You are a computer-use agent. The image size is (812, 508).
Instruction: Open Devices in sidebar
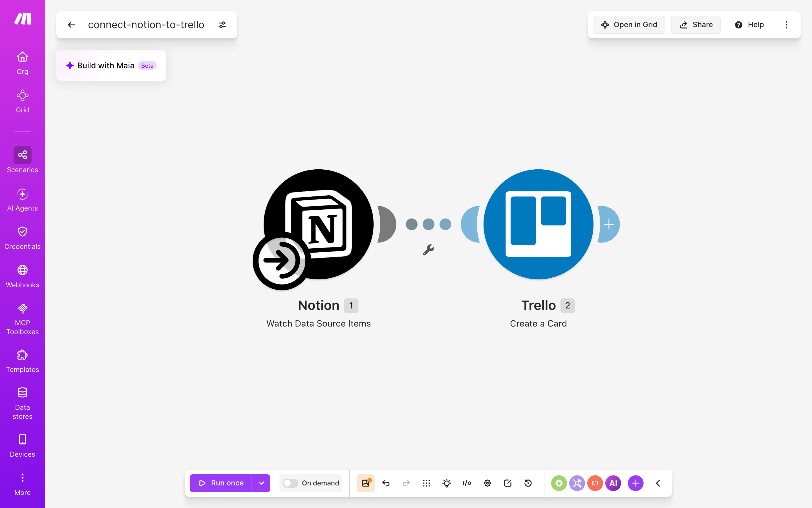pos(23,446)
